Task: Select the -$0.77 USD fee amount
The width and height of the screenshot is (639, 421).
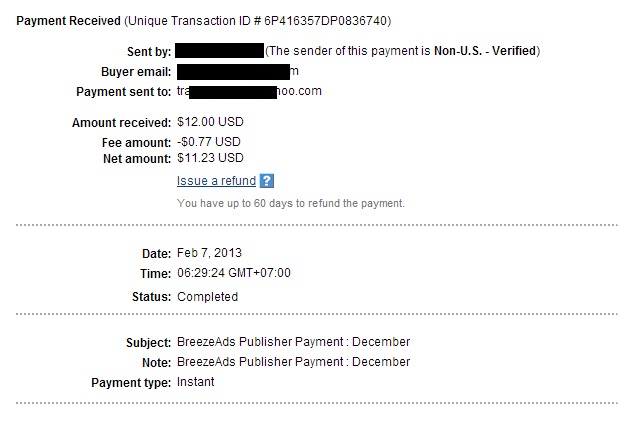Action: point(209,142)
